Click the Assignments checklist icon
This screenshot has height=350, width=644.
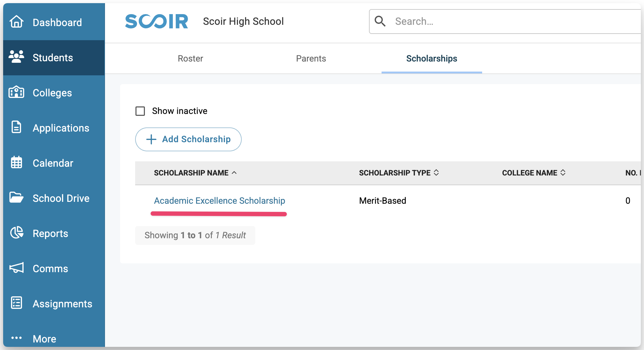tap(16, 303)
